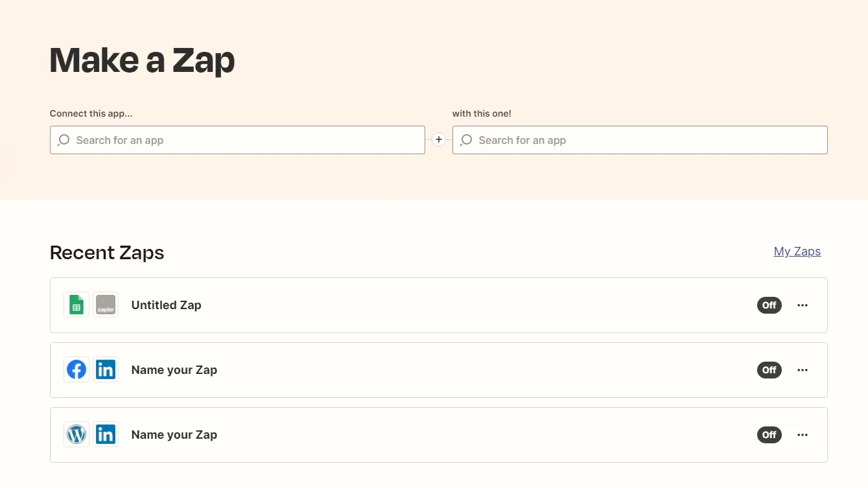The image size is (868, 488).
Task: Click the magnifier icon in the Connect this app field
Action: click(x=64, y=140)
